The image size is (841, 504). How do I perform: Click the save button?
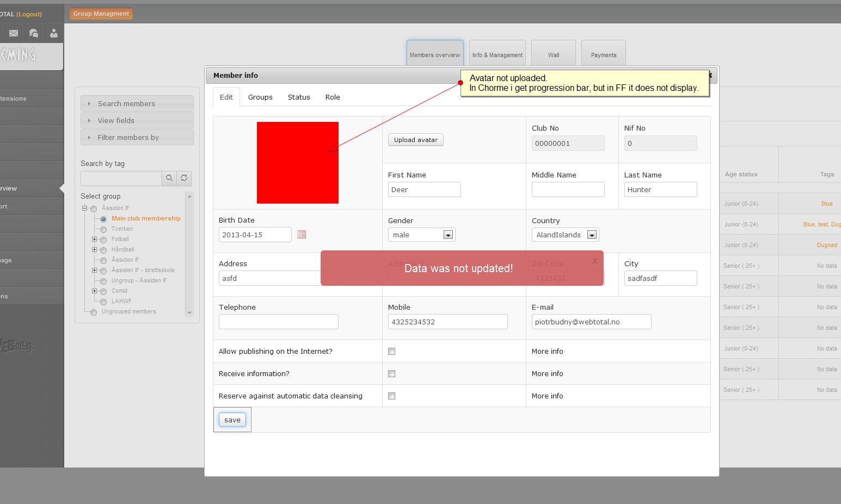pyautogui.click(x=232, y=420)
